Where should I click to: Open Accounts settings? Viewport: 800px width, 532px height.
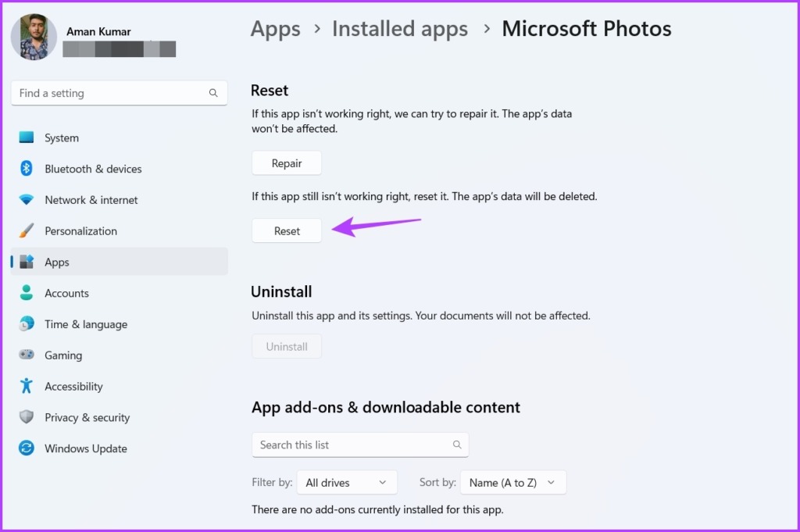point(27,293)
